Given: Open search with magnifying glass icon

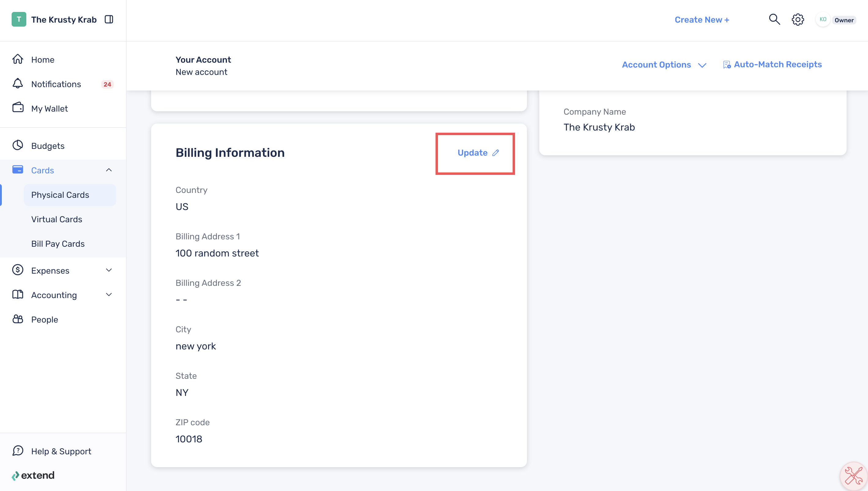Looking at the screenshot, I should [774, 20].
